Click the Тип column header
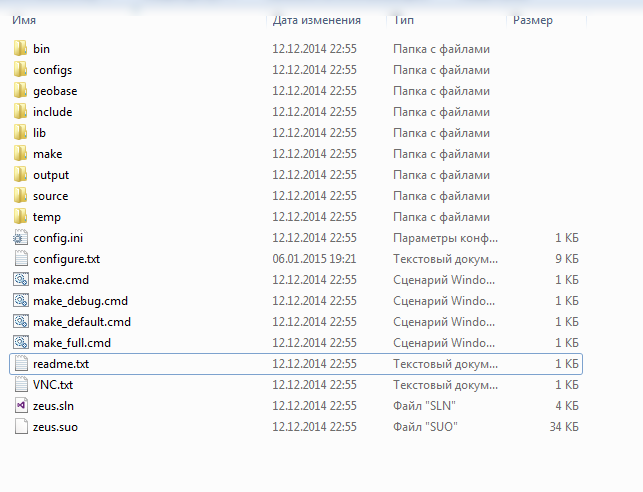The image size is (643, 492). (405, 20)
